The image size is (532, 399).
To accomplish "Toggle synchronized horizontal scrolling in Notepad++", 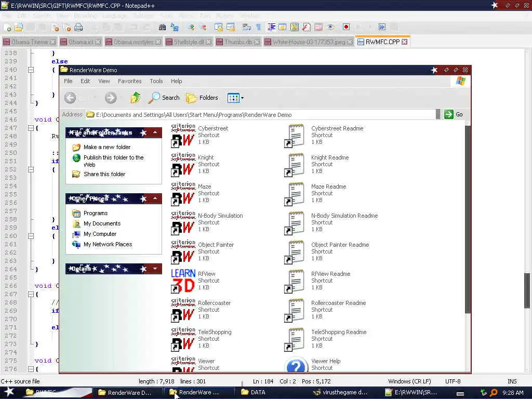I will (231, 27).
